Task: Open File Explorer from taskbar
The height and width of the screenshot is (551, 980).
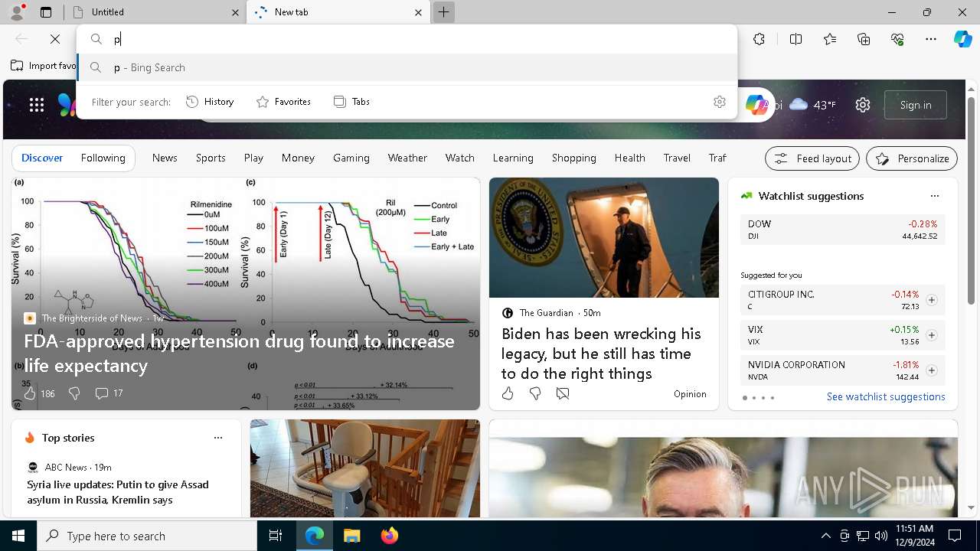Action: (x=351, y=536)
